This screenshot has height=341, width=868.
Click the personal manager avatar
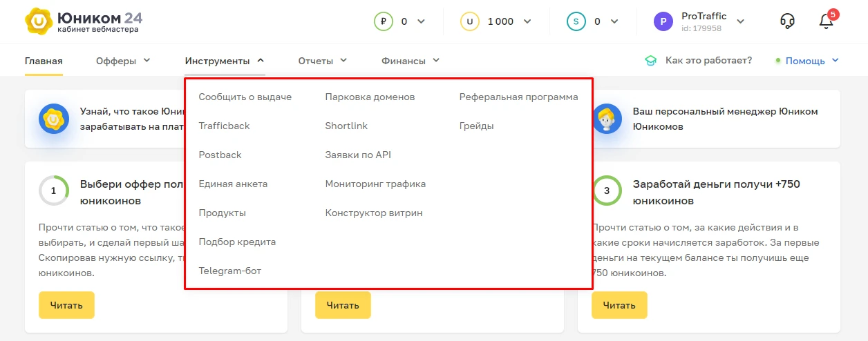coord(607,119)
